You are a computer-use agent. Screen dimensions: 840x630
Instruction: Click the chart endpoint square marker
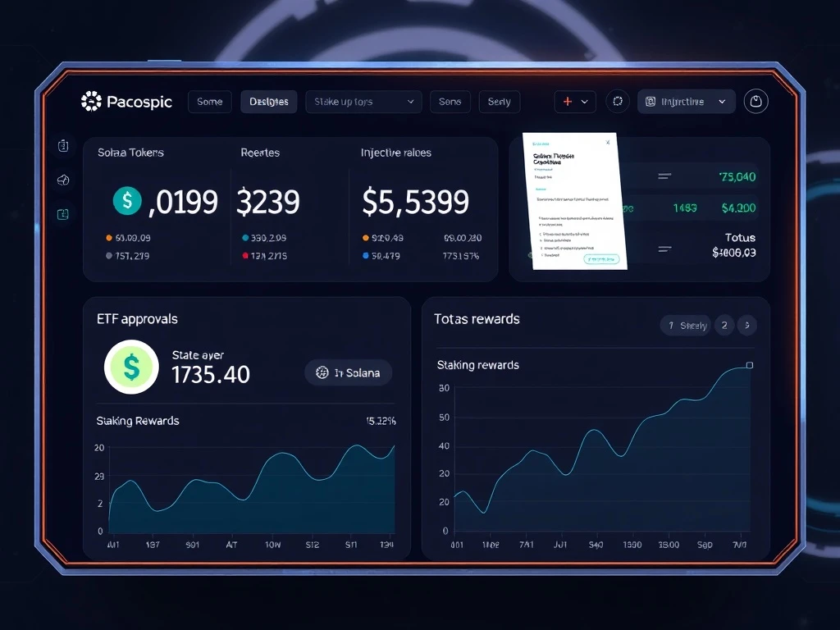(750, 365)
